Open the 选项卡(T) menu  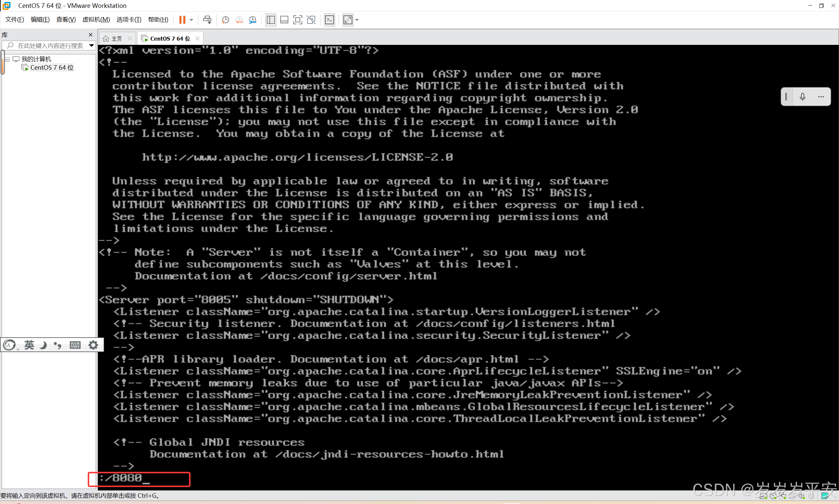[x=129, y=19]
